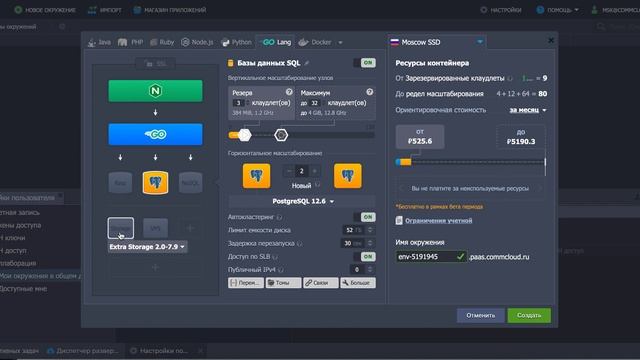Screen dimensions: 640x360
Task: Select the NoSQL node block
Action: [190, 182]
